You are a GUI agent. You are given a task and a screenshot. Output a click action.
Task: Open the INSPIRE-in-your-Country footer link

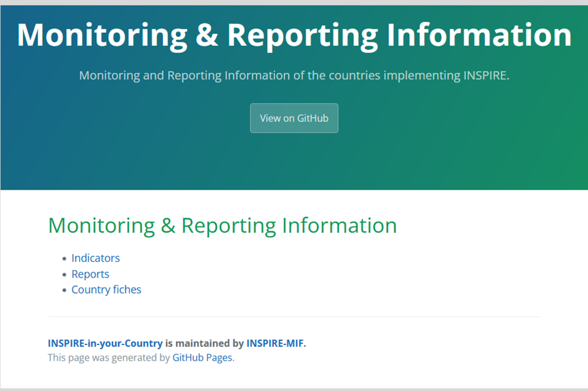point(105,343)
